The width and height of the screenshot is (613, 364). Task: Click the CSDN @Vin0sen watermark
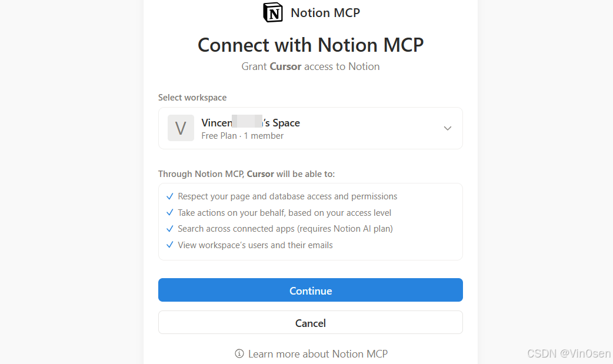(x=569, y=353)
